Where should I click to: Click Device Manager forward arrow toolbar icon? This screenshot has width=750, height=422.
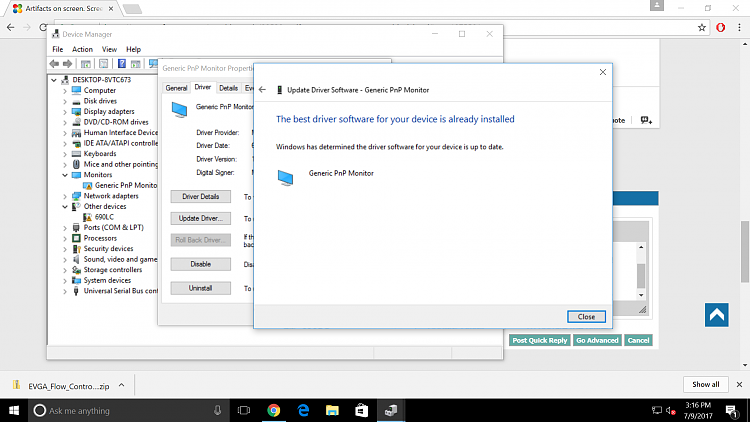[x=67, y=64]
